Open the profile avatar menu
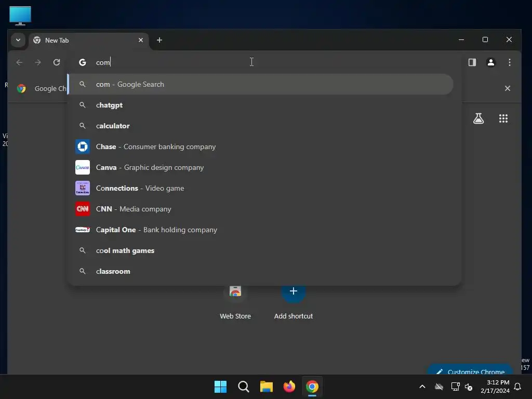This screenshot has width=532, height=399. tap(490, 62)
